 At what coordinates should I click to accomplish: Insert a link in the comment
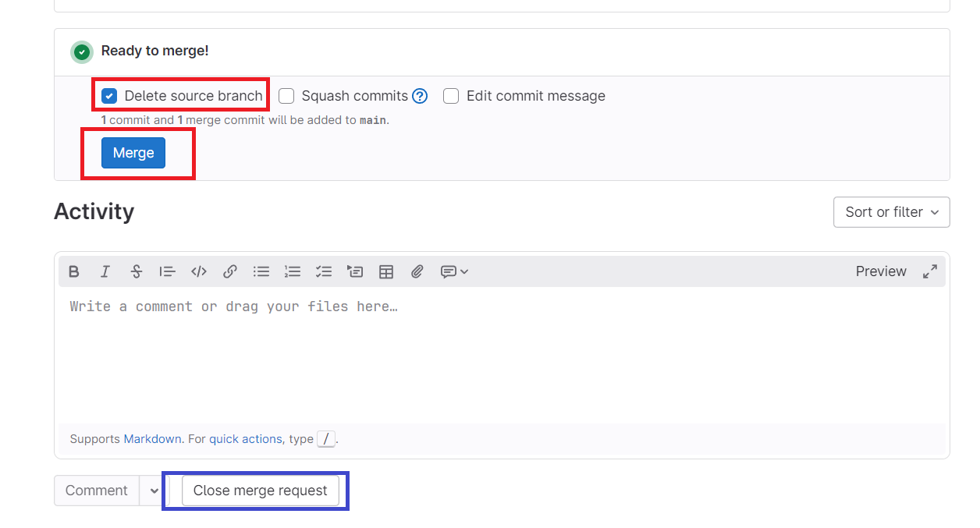coord(229,271)
